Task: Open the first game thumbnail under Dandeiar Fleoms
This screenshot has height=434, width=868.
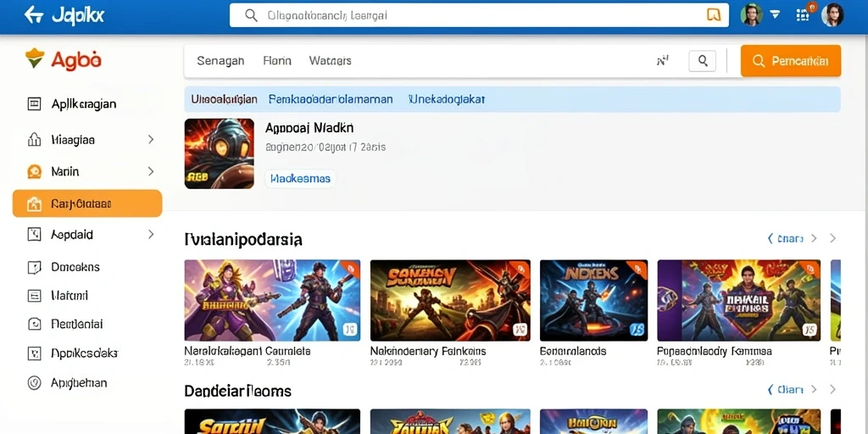Action: [272, 422]
